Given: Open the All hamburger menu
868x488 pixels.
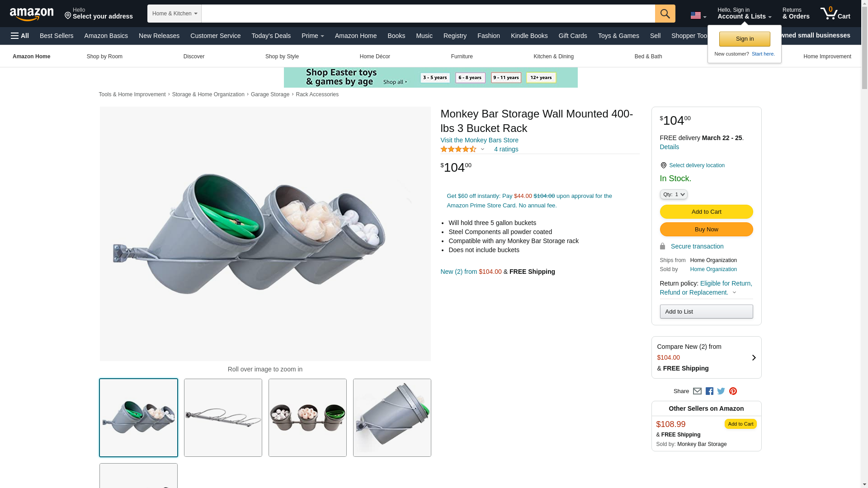Looking at the screenshot, I should coord(20,36).
